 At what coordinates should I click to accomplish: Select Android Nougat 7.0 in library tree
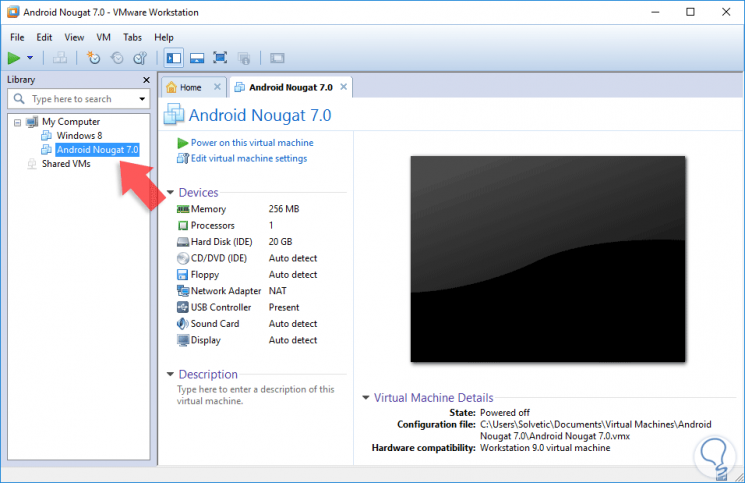[97, 150]
